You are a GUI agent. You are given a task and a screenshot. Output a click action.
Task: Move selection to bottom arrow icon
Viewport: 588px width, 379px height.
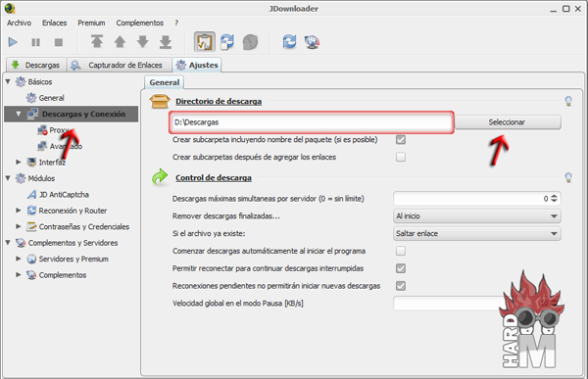coord(166,42)
